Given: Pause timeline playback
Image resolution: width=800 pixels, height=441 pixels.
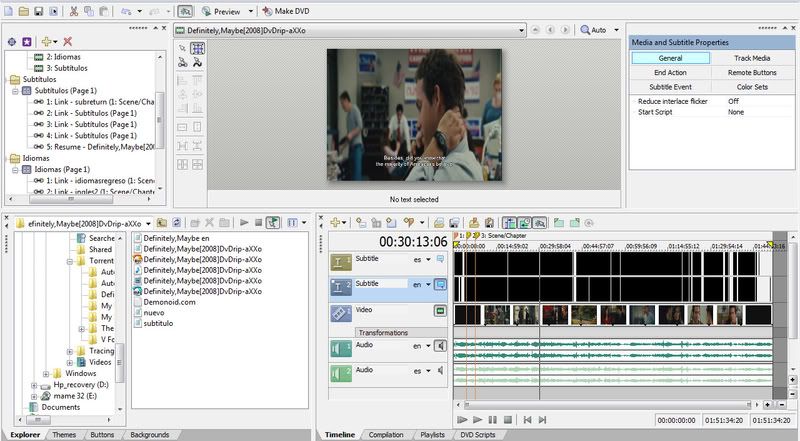Looking at the screenshot, I should pos(492,420).
